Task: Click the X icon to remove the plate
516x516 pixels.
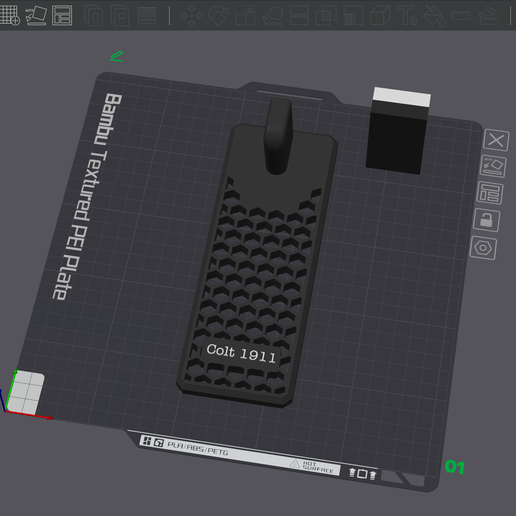Action: coord(496,140)
